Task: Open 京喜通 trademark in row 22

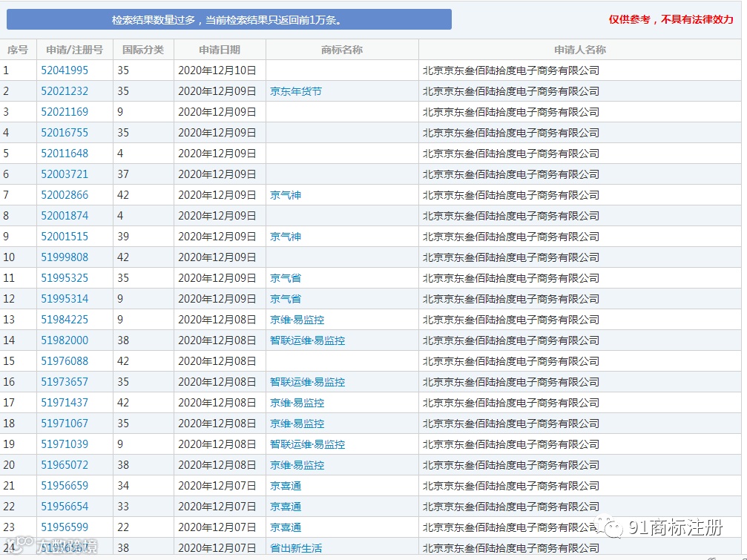Action: [x=286, y=507]
